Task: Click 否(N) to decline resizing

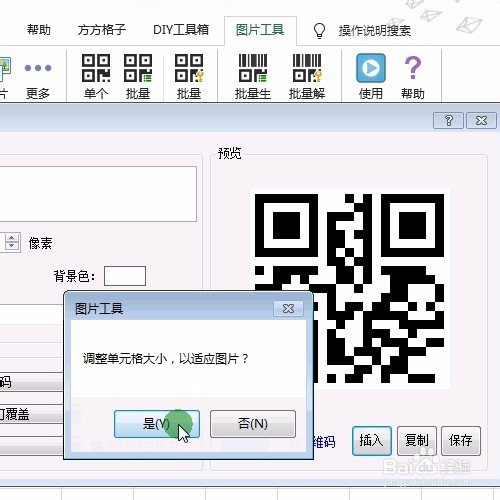Action: click(x=253, y=424)
